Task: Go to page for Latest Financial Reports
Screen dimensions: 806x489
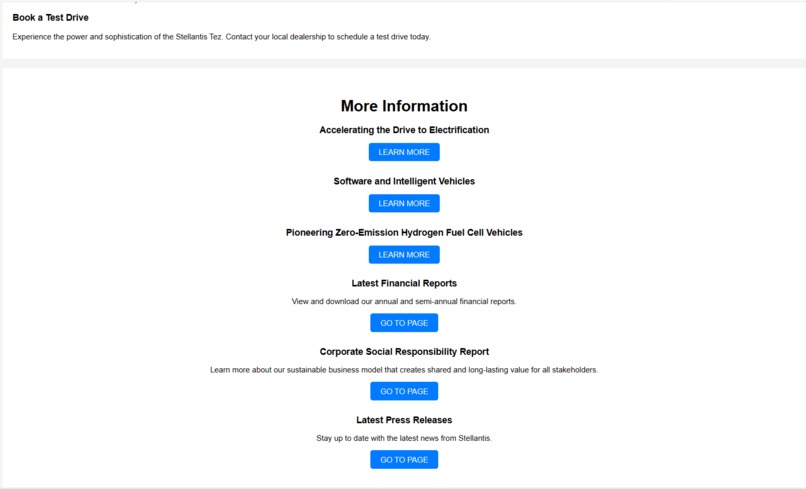Action: (x=404, y=323)
